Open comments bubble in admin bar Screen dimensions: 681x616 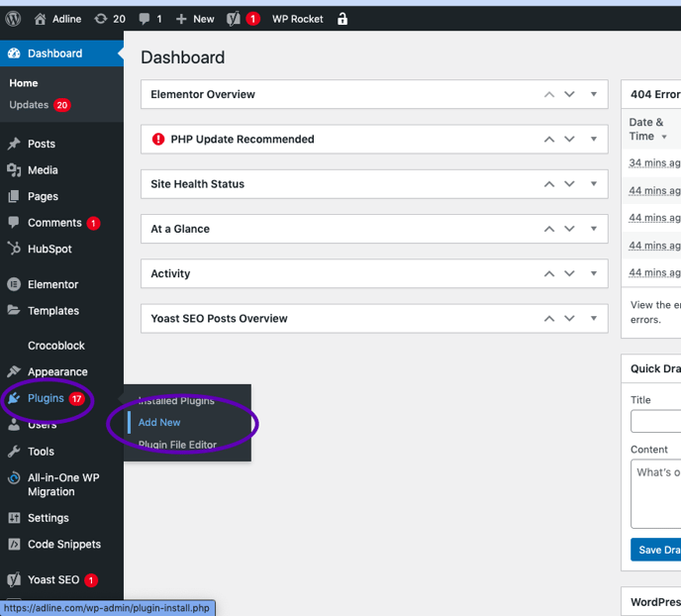click(145, 19)
